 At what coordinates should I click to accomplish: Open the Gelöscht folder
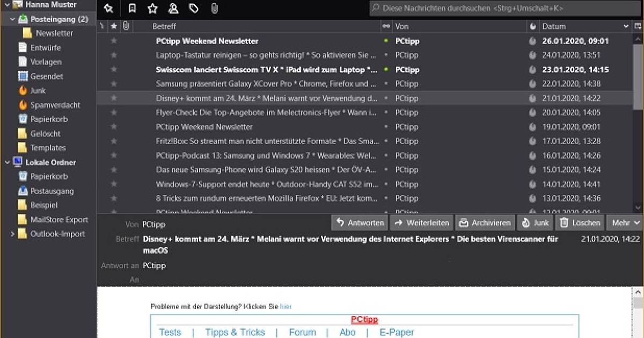pos(45,134)
